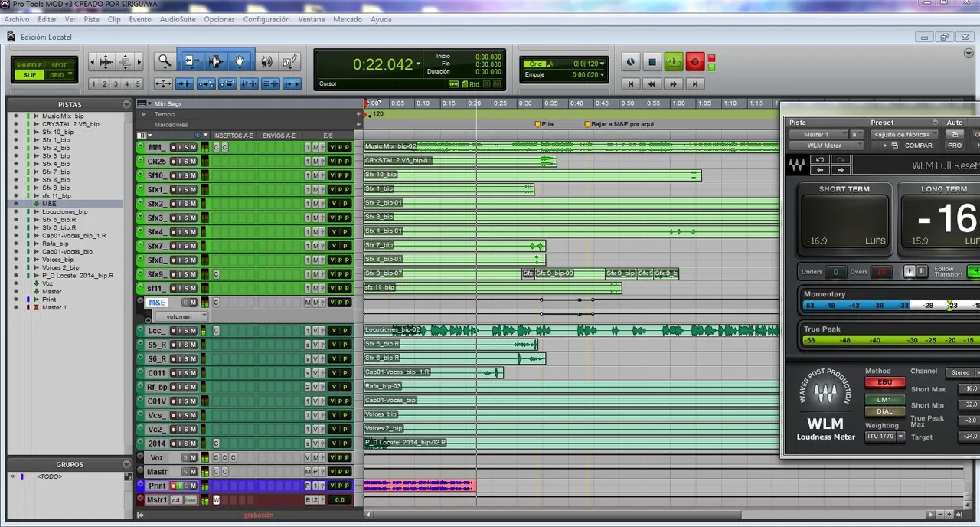980x527 pixels.
Task: Select EBU method in WLM
Action: pyautogui.click(x=884, y=382)
